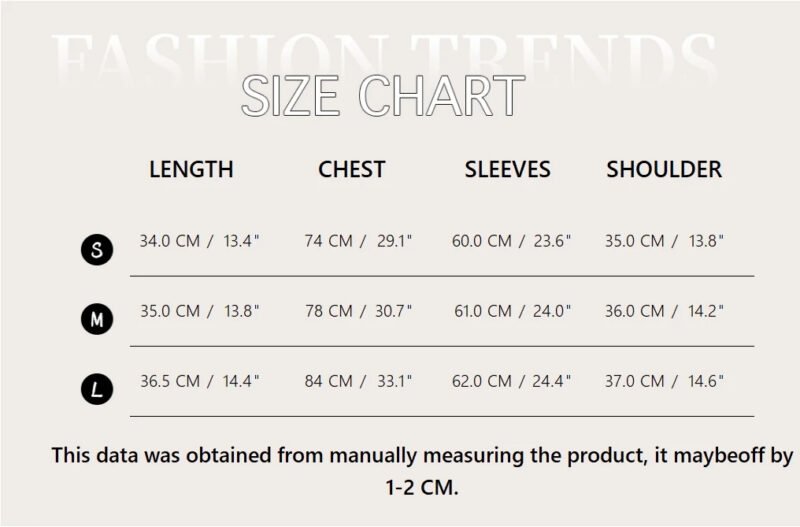800x527 pixels.
Task: Click the black L size badge
Action: 97,389
